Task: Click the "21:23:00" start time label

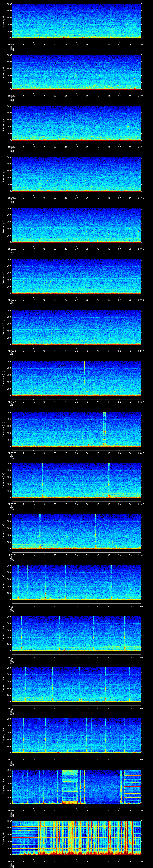Action: pos(12,146)
